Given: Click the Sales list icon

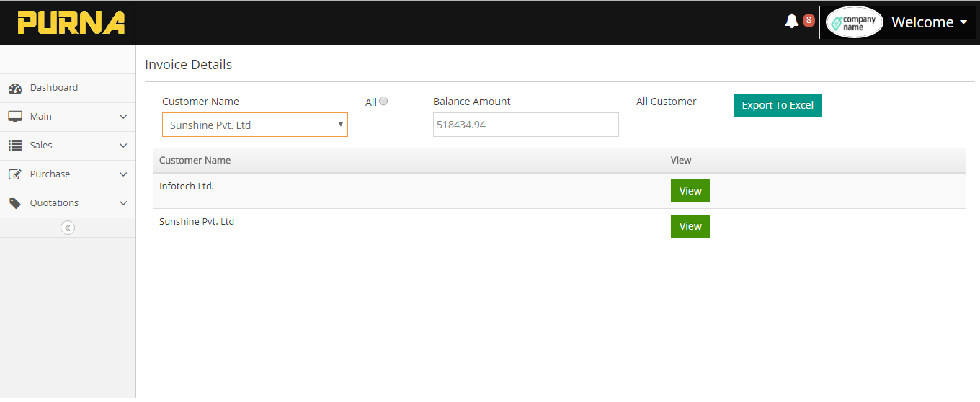Looking at the screenshot, I should click(15, 146).
